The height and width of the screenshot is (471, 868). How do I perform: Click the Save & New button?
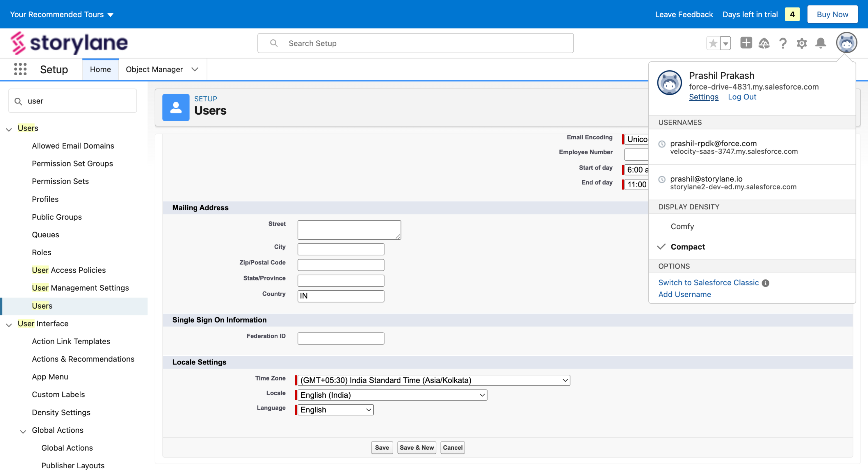coord(417,448)
